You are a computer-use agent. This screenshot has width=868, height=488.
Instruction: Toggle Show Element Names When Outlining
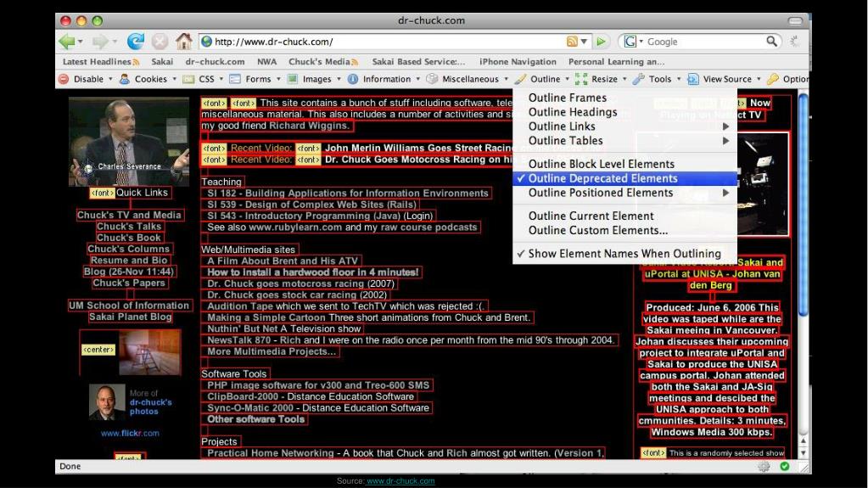tap(625, 254)
